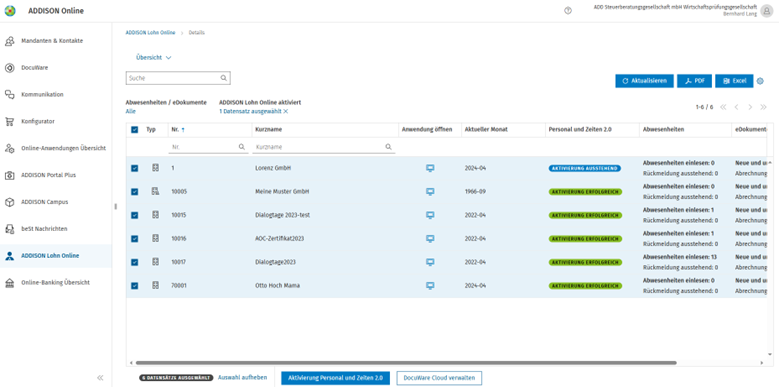Expand the Übersicht dropdown
This screenshot has width=779, height=387.
(x=154, y=58)
